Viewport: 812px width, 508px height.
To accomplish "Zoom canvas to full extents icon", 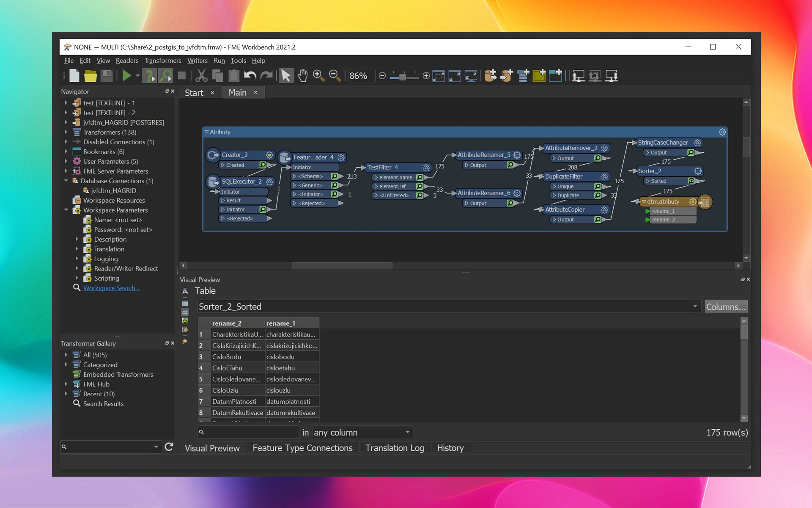I will click(455, 76).
